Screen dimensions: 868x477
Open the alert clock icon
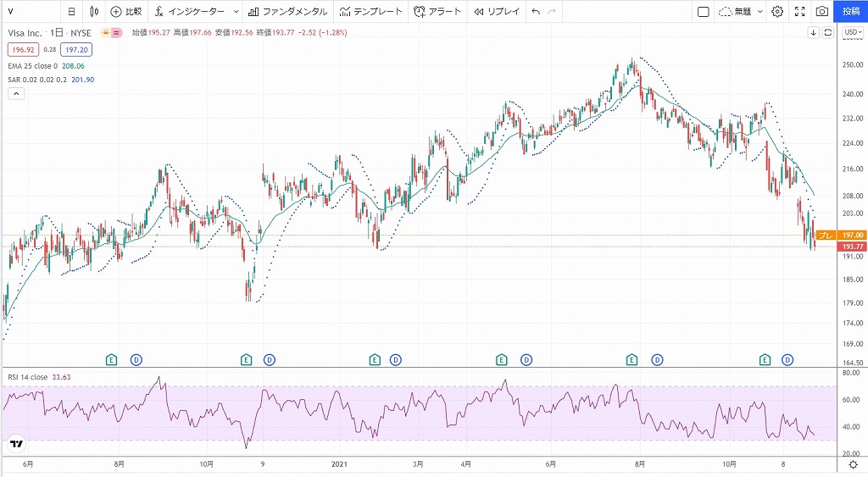[420, 12]
